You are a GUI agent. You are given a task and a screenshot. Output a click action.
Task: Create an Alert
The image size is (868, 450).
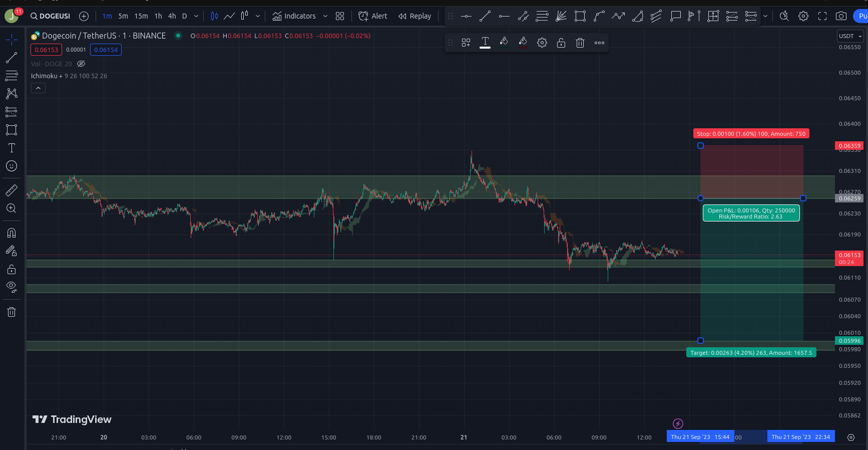[373, 16]
